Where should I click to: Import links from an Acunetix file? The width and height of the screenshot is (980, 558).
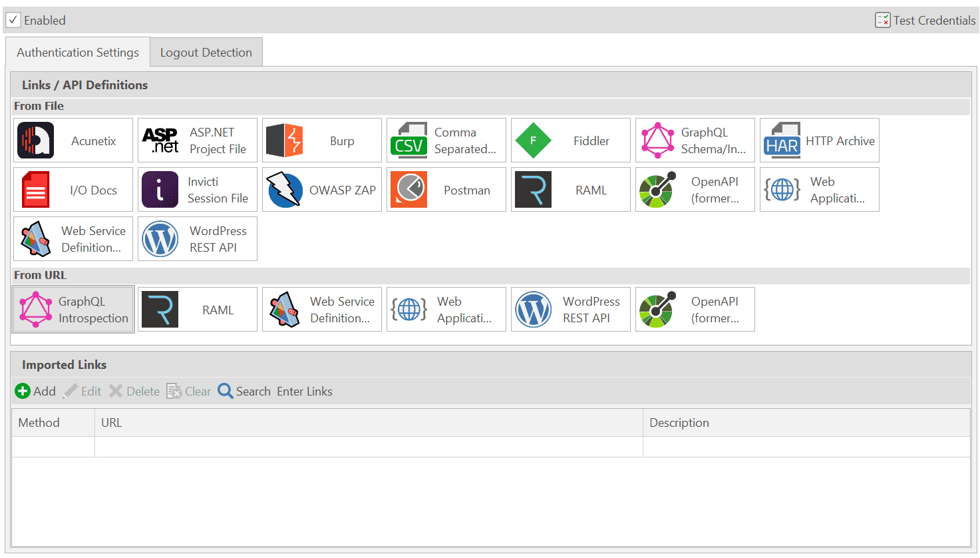click(x=73, y=140)
